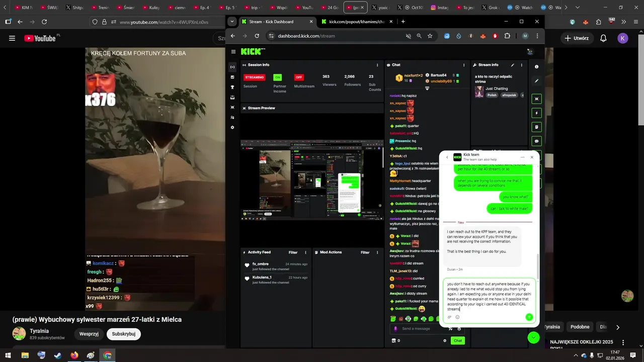Click the info icon on right rail
This screenshot has height=362, width=644.
[x=536, y=66]
